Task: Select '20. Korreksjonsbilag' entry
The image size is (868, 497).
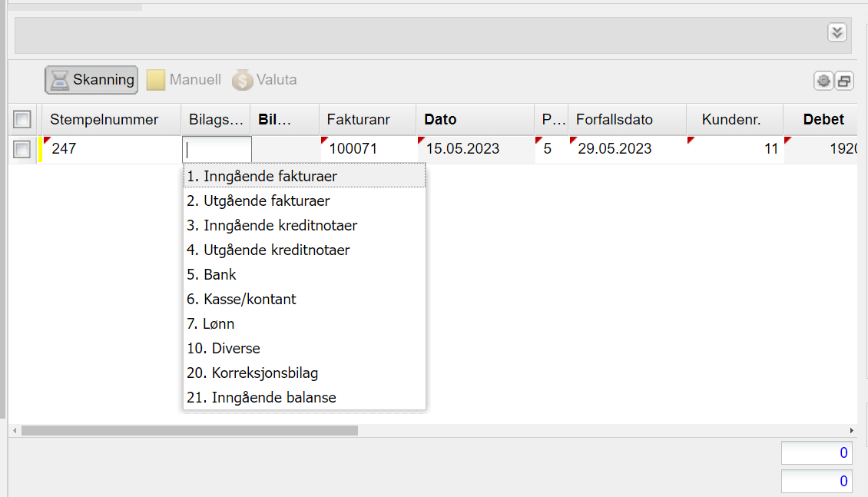Action: pos(253,373)
